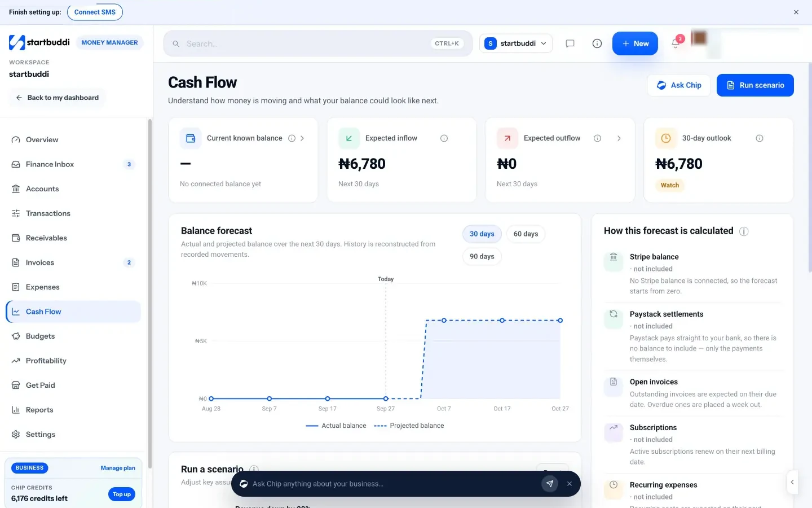Select the 90 days forecast range
Image resolution: width=812 pixels, height=508 pixels.
click(x=482, y=256)
